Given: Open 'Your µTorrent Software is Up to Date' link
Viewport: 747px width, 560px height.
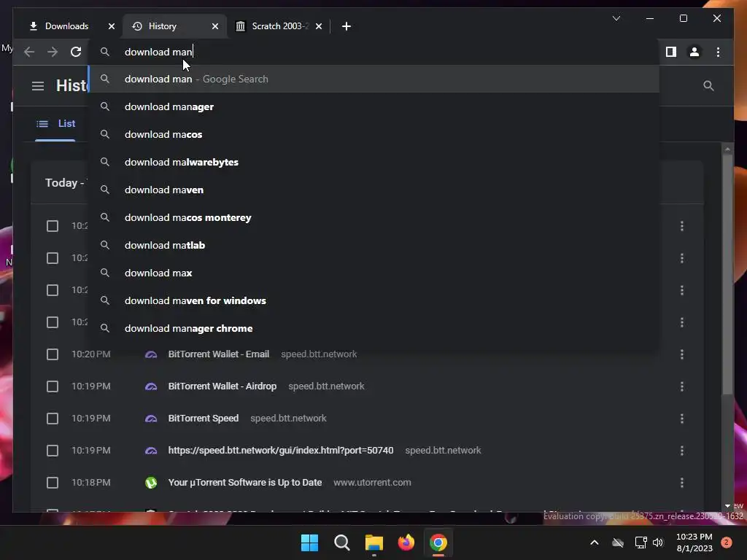Looking at the screenshot, I should [245, 483].
